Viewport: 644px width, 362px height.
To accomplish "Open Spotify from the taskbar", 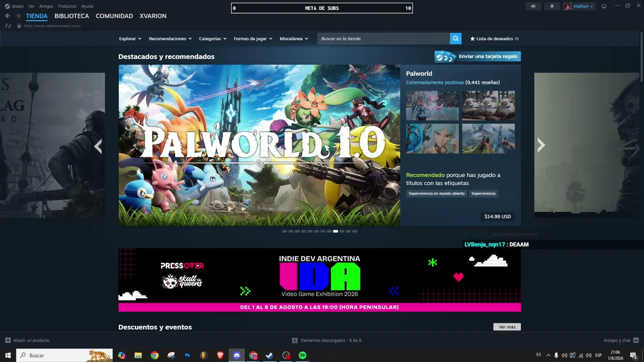I will (x=302, y=355).
